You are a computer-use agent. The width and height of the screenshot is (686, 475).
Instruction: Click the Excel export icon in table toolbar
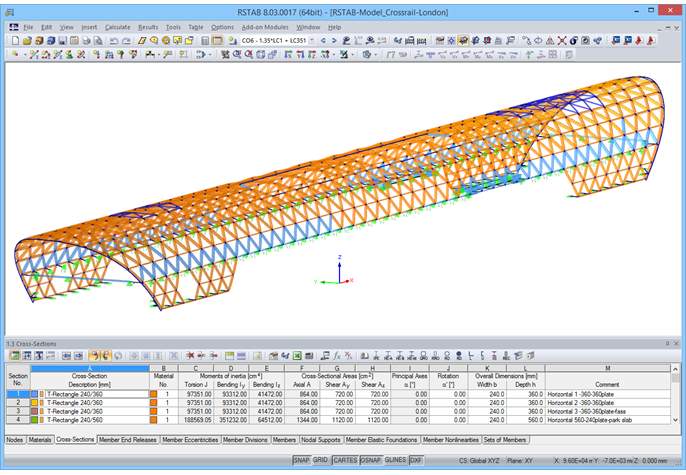tap(297, 356)
